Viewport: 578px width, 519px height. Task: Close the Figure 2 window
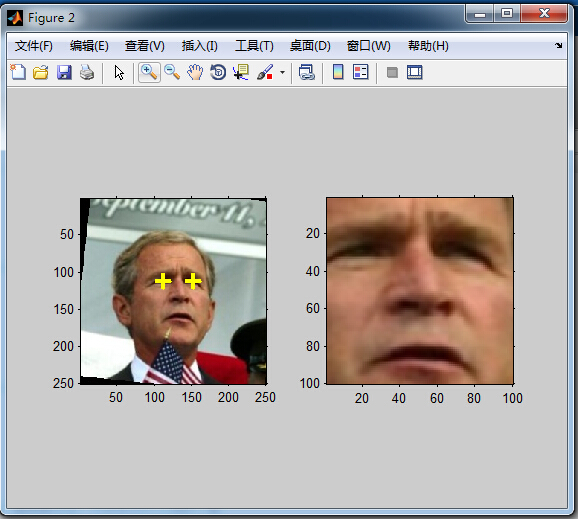[x=544, y=14]
